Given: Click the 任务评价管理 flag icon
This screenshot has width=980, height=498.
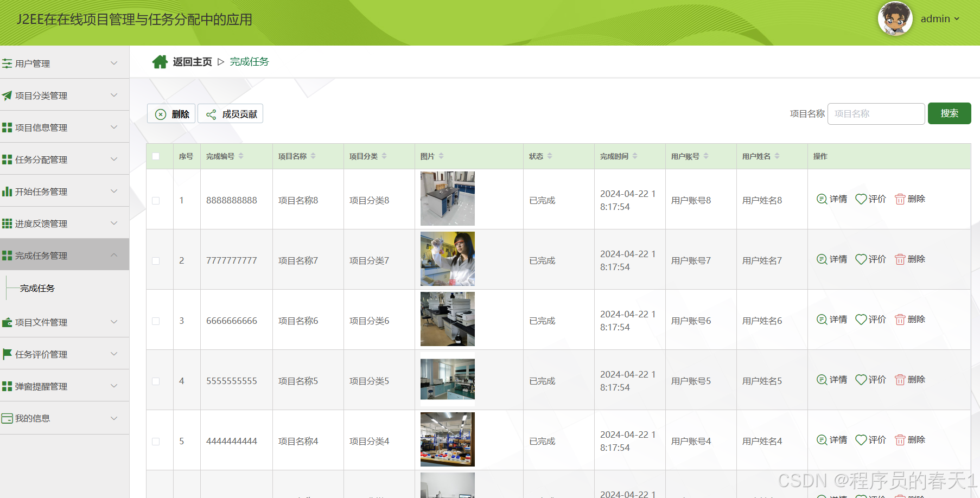Looking at the screenshot, I should pyautogui.click(x=7, y=354).
